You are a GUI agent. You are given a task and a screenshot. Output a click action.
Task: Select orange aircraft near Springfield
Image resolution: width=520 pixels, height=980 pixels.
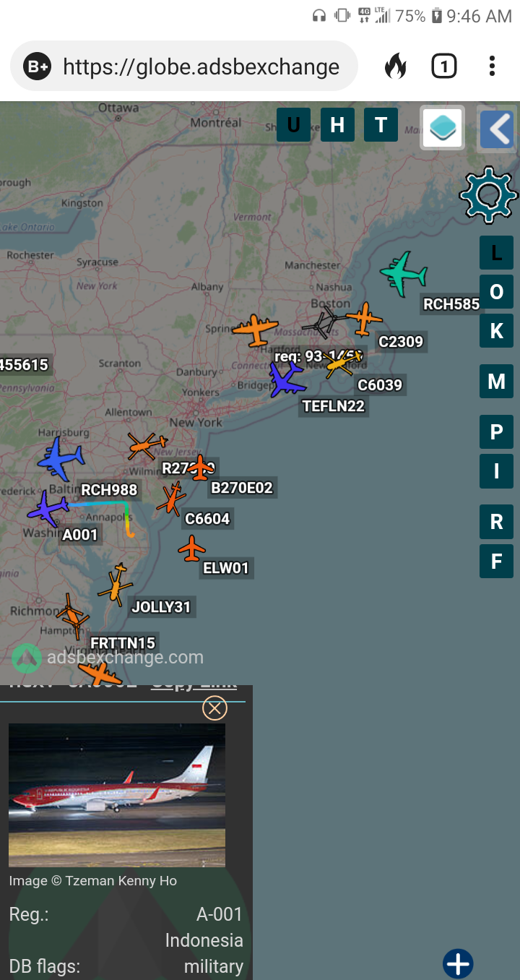coord(255,330)
